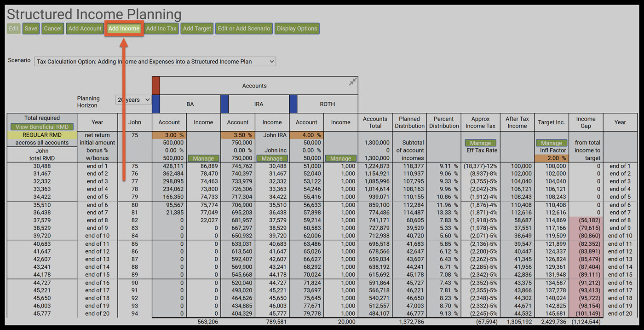Click the View Beneficial RMD button
Image resolution: width=644 pixels, height=330 pixels.
[42, 127]
